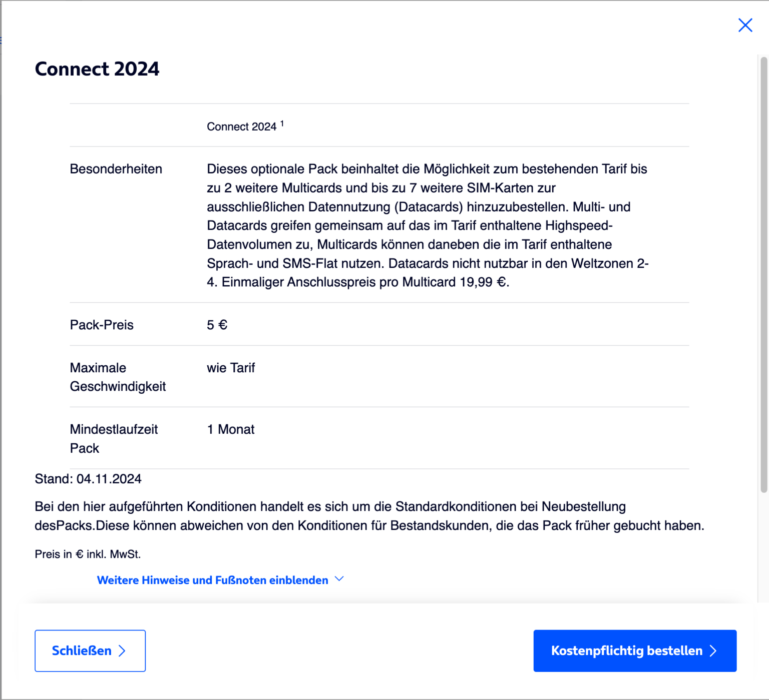Select the footnote marker beside Connect 2024
The image size is (769, 700).
pyautogui.click(x=282, y=123)
